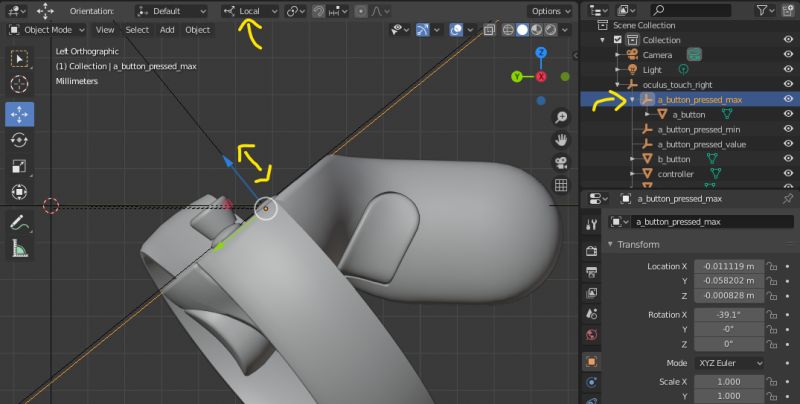Screen dimensions: 800x404
Task: Toggle snapping magnet icon
Action: 318,11
